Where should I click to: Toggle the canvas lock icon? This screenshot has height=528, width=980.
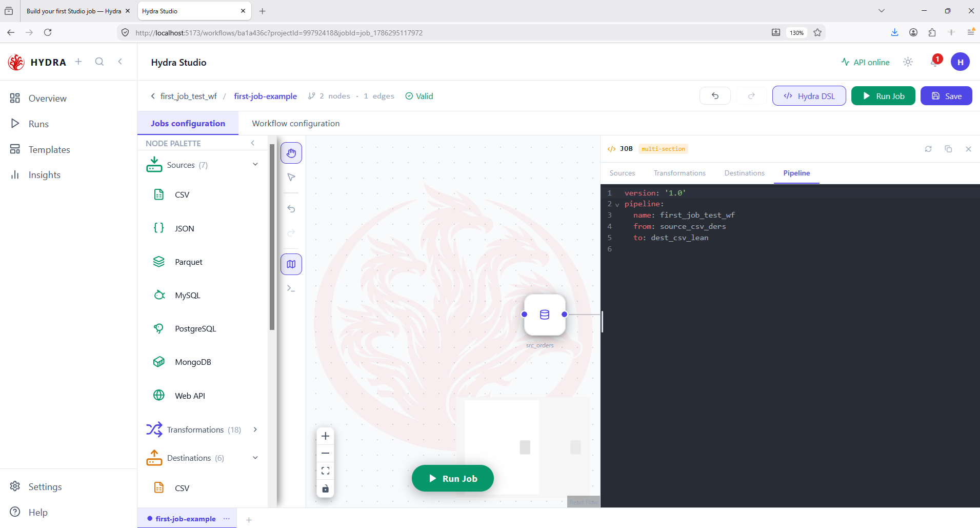(x=325, y=488)
